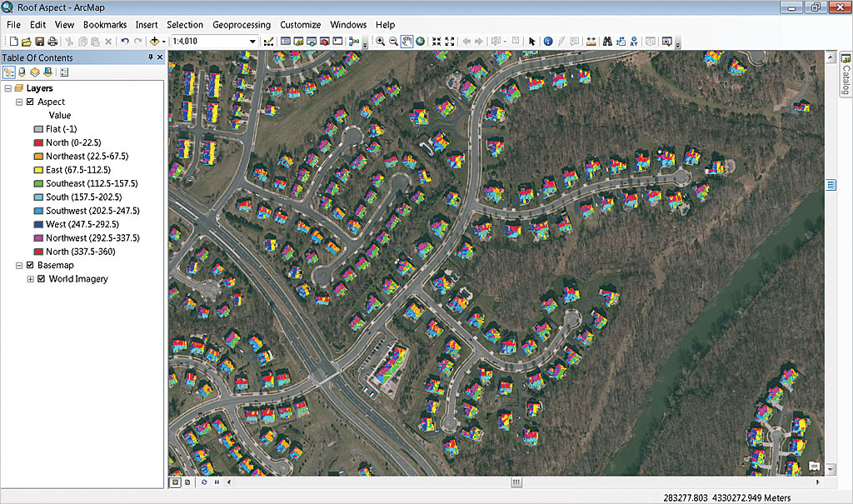Click the vertical scrollbar up arrow
The image size is (853, 504).
pos(831,57)
